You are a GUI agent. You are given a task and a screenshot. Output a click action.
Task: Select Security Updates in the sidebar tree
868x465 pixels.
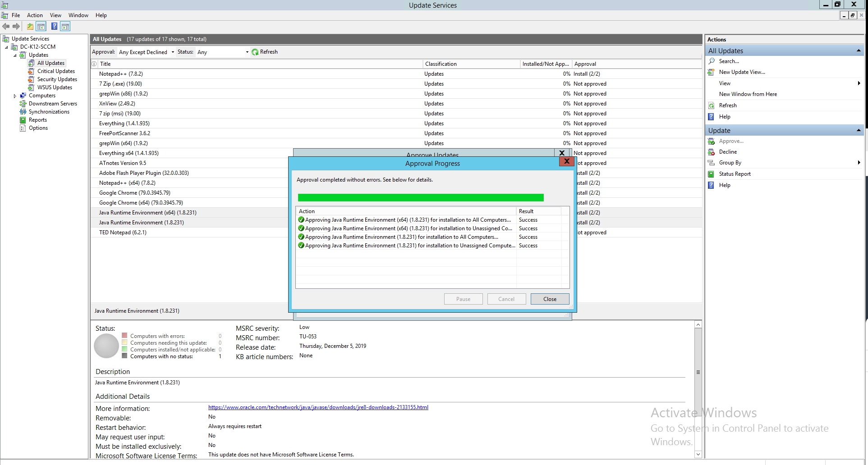coord(57,79)
